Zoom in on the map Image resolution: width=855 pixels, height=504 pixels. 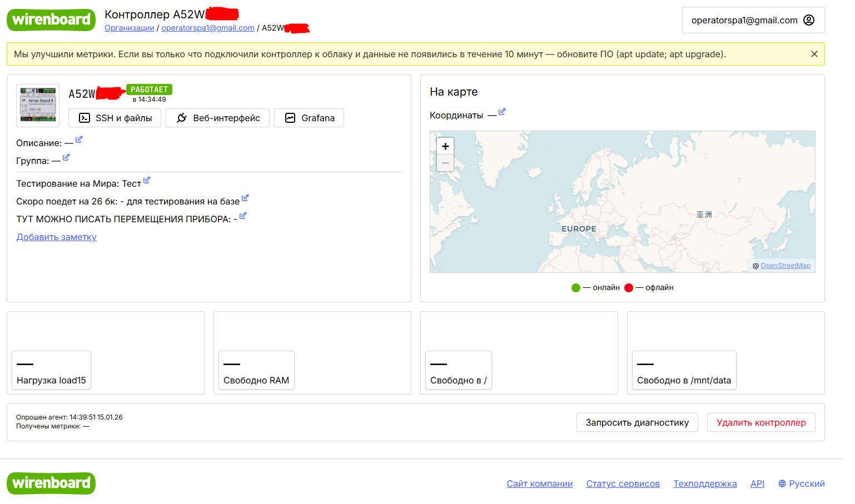(445, 146)
